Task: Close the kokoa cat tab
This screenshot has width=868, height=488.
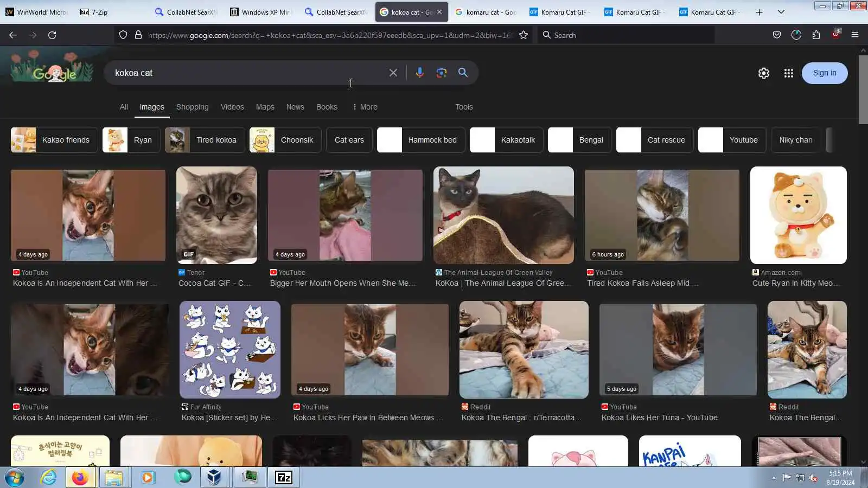Action: (439, 12)
